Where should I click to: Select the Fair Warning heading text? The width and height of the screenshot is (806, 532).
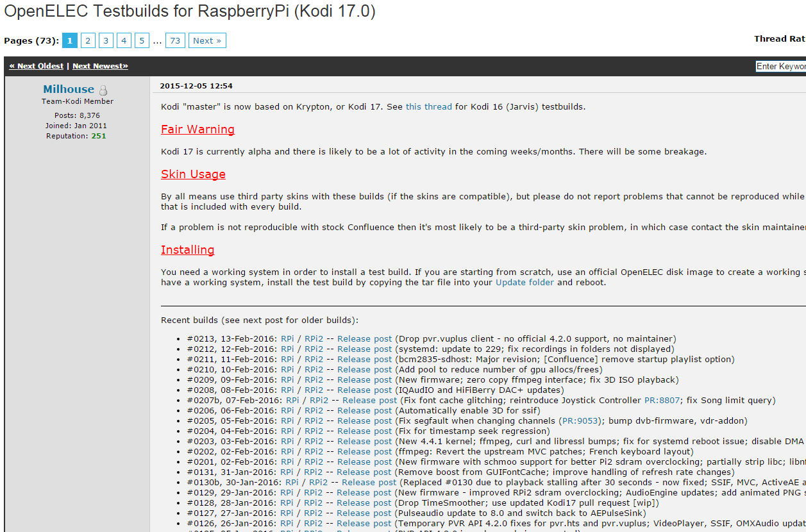point(197,129)
